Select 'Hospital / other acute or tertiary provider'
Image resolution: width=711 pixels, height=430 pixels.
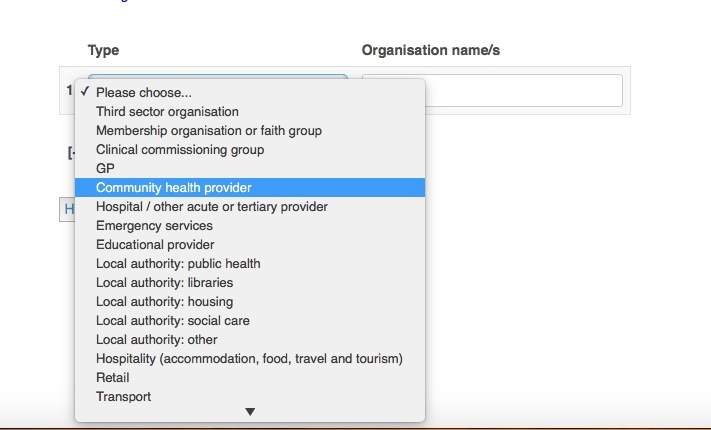click(x=211, y=207)
